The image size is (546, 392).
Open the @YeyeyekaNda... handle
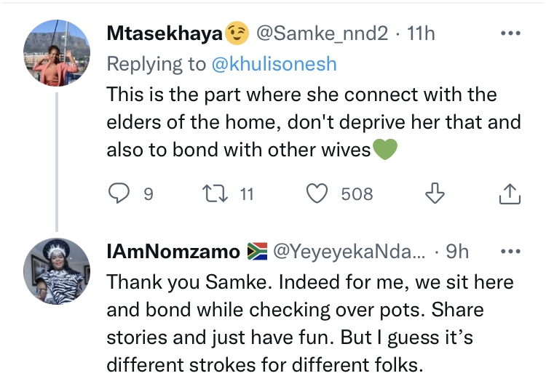click(349, 252)
